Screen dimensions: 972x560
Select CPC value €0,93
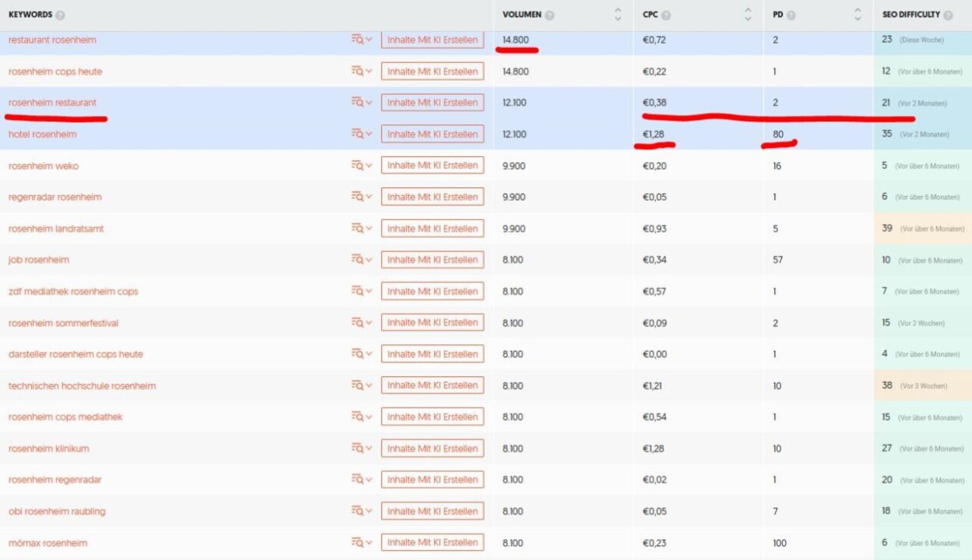654,229
